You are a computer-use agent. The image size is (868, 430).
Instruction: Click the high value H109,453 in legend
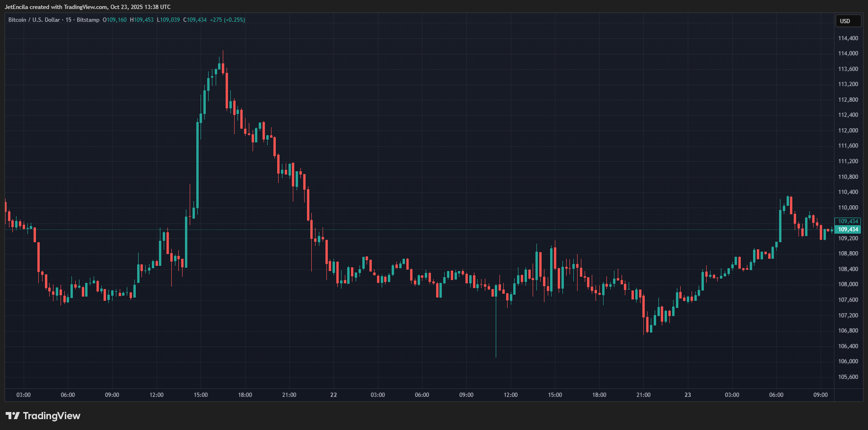[142, 20]
